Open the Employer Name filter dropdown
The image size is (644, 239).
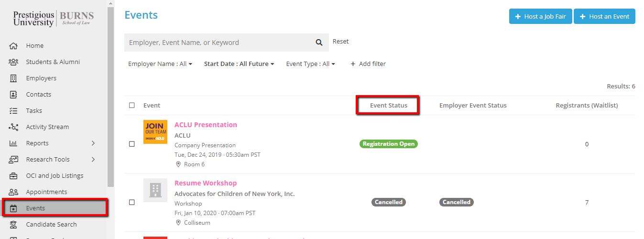pyautogui.click(x=160, y=64)
